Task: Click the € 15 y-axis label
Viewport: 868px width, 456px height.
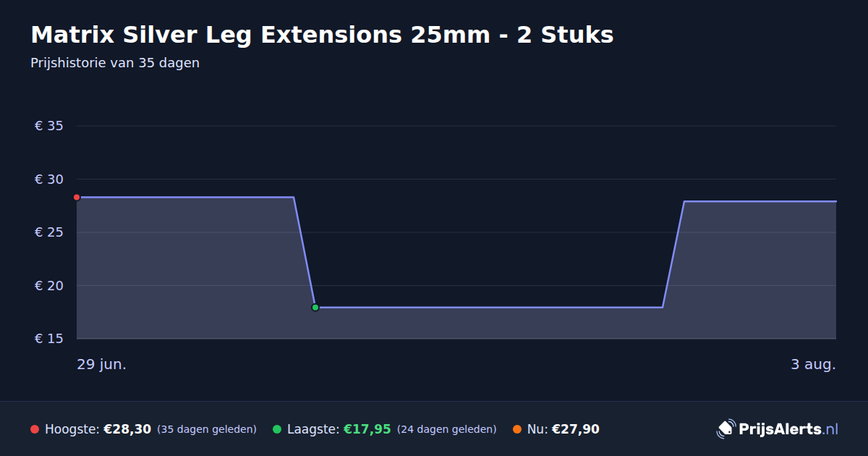Action: 49,339
